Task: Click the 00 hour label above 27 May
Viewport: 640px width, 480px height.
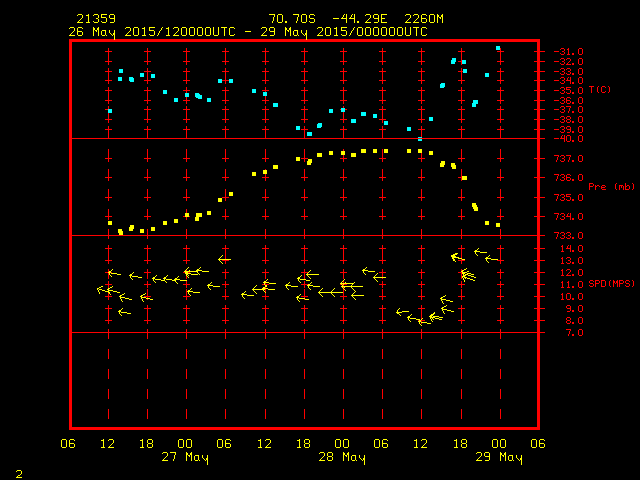Action: [x=185, y=444]
